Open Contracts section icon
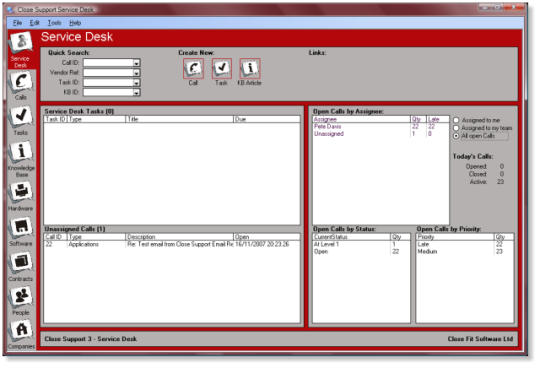Image resolution: width=540 pixels, height=368 pixels. pos(21,267)
